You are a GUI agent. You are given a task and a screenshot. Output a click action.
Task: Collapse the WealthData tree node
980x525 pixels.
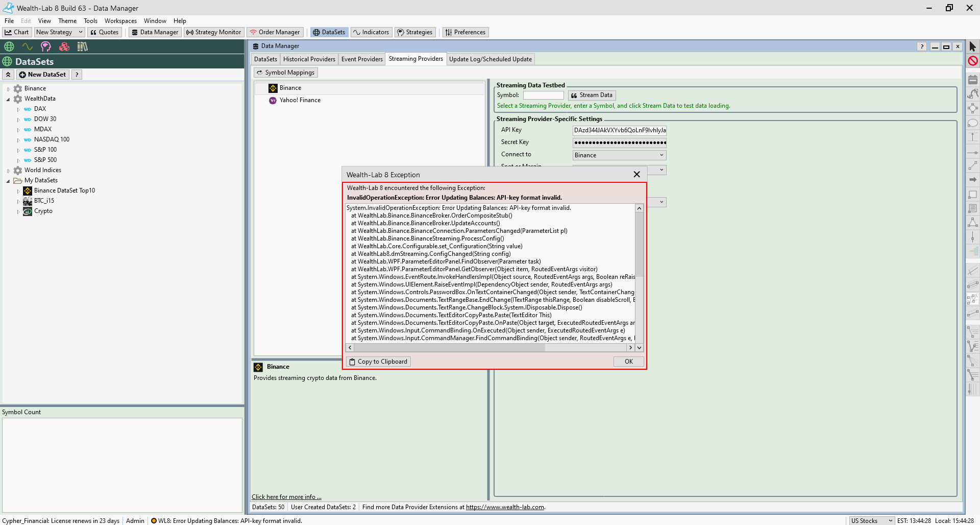(8, 99)
